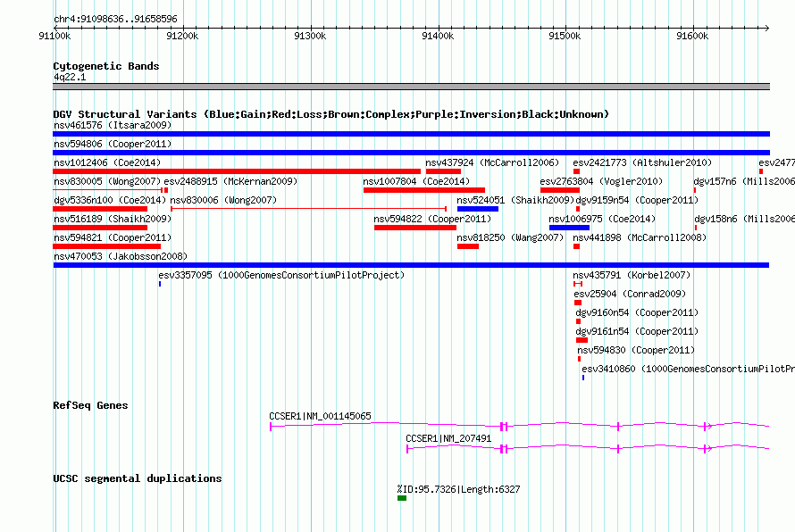
Task: Select the red bar under nsv594822 (Cooper2011)
Action: [x=415, y=228]
